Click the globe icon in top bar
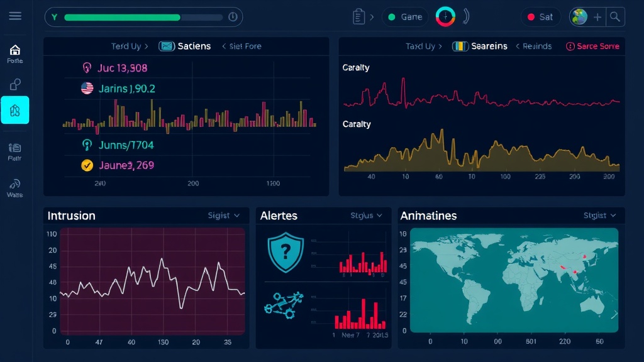 579,17
